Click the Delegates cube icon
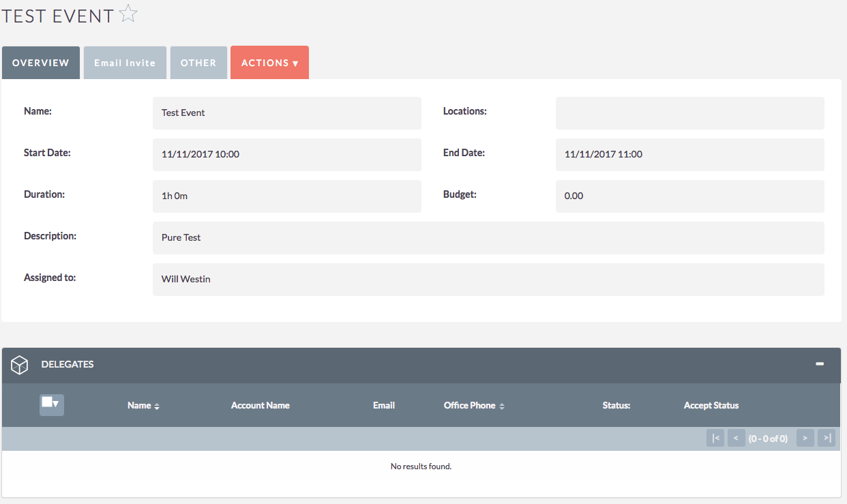 coord(20,365)
